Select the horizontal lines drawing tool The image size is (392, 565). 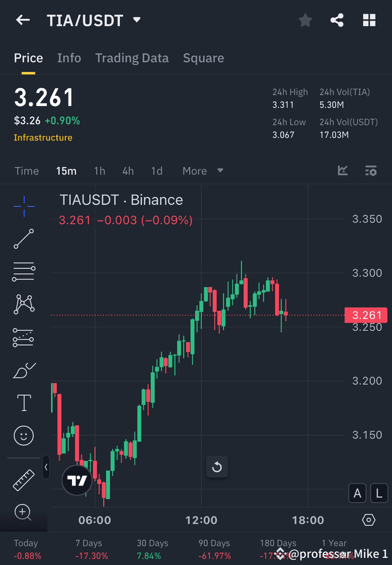pos(24,272)
